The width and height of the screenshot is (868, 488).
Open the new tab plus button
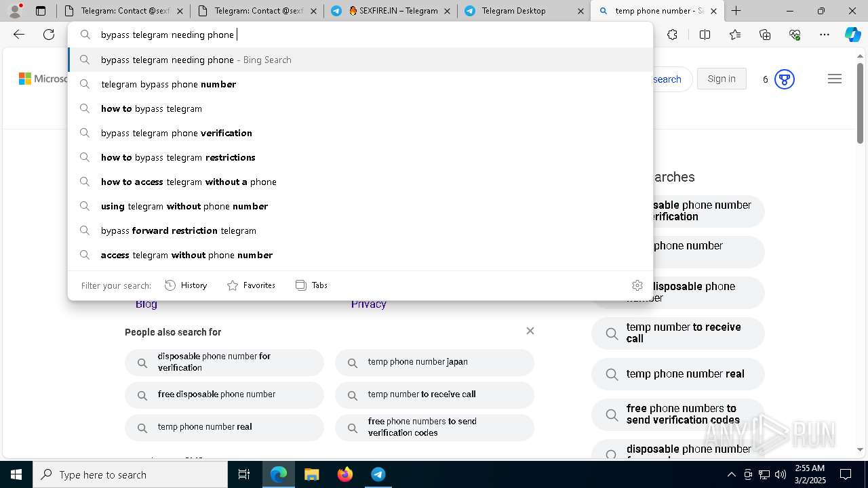[x=736, y=11]
